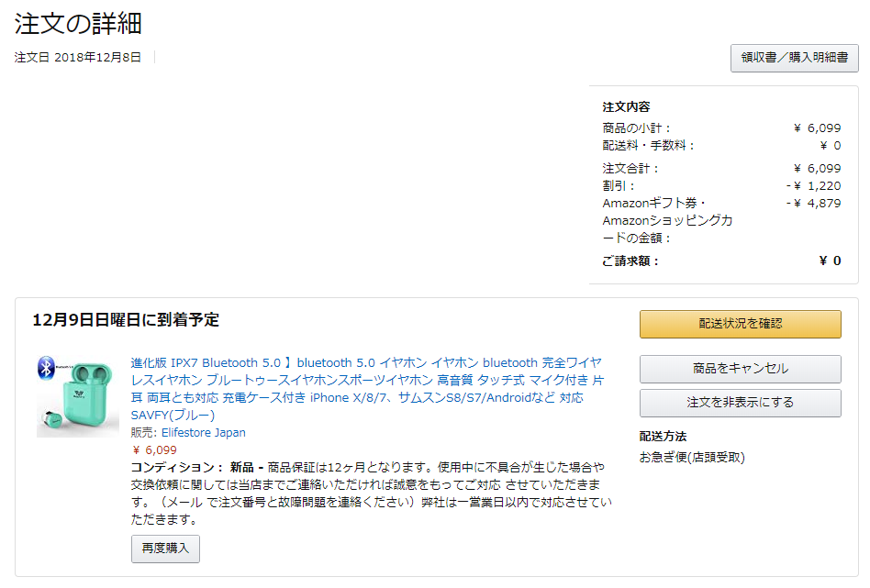This screenshot has height=588, width=870.
Task: Click the yellow 配送状況を確認 button
Action: point(741,324)
